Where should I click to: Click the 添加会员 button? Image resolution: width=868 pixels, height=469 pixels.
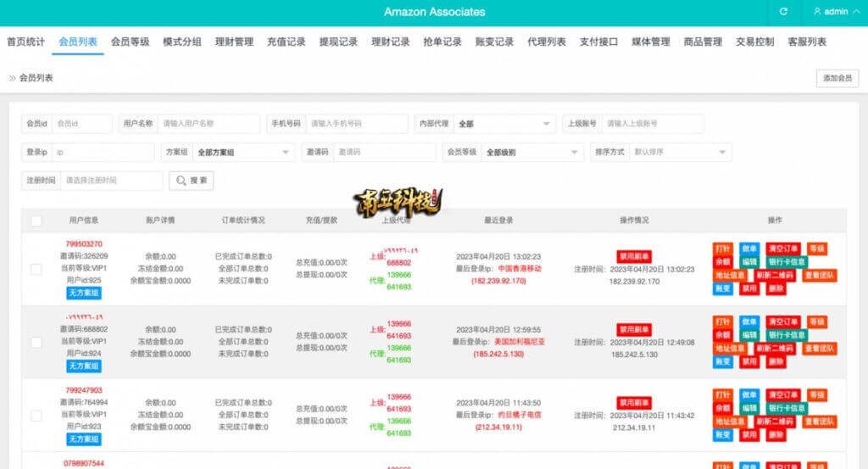click(x=837, y=78)
